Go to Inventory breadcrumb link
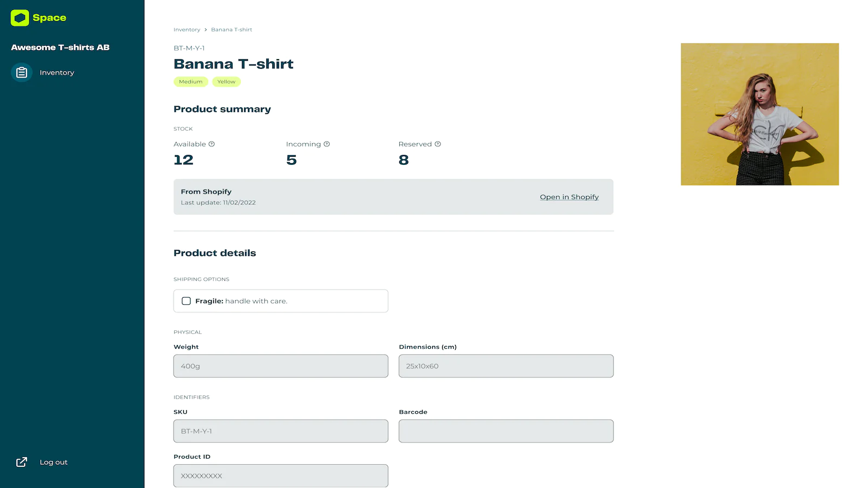Viewport: 868px width, 488px height. [187, 30]
